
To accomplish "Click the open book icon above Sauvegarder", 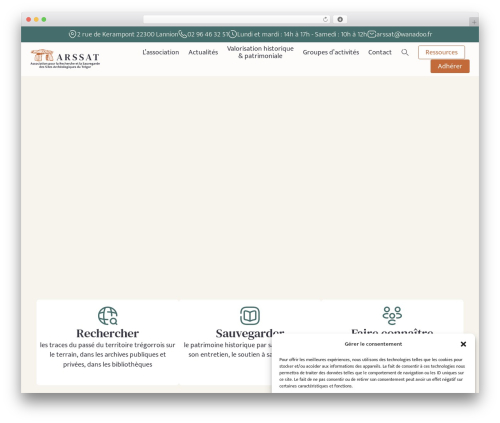I will tap(250, 316).
